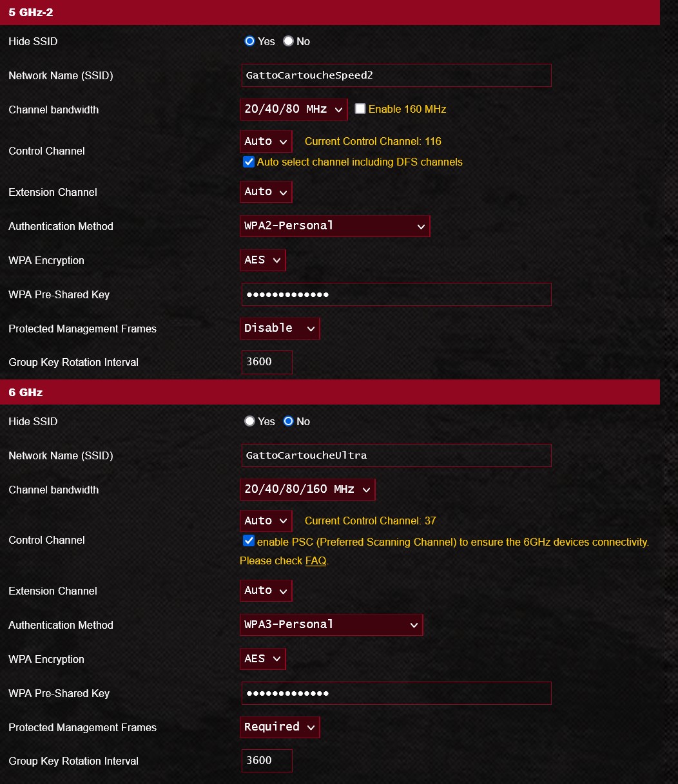The width and height of the screenshot is (678, 784).
Task: Open the Protected Management Frames Required dropdown
Action: point(280,727)
